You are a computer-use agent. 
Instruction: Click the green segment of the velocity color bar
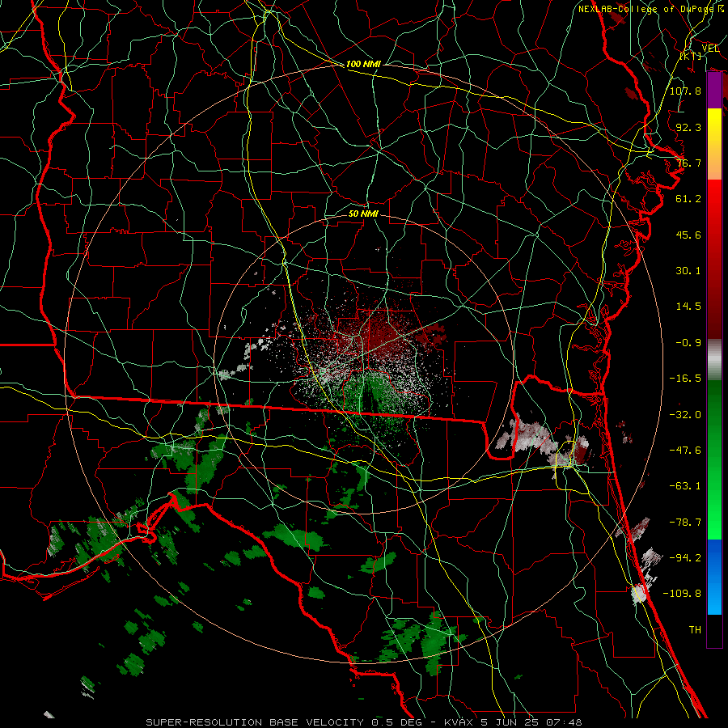[x=714, y=459]
